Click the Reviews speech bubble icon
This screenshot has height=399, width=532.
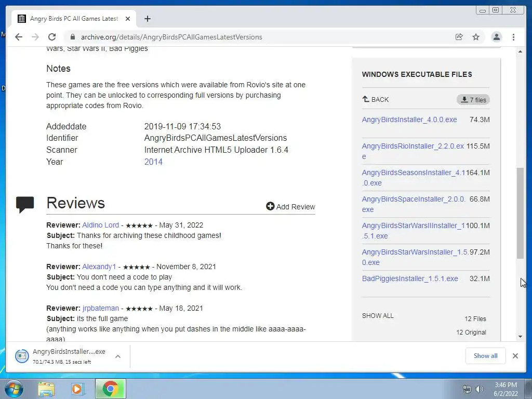click(x=25, y=204)
